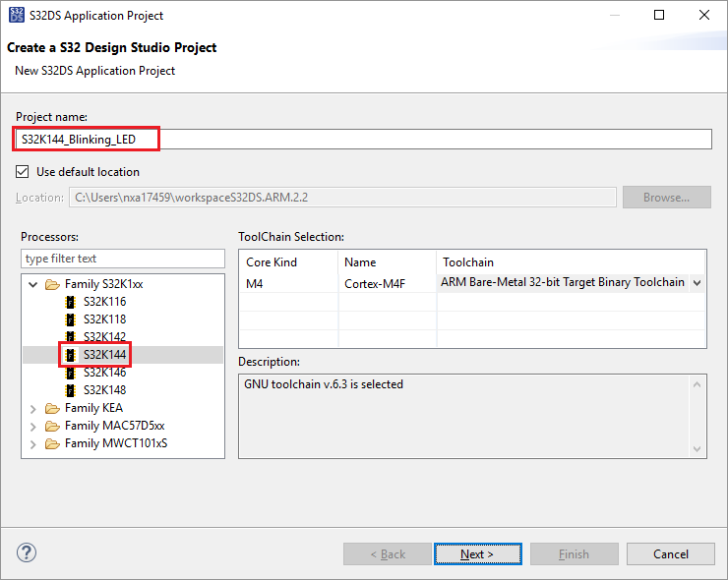Click the Core Kind column header
The width and height of the screenshot is (728, 580).
click(289, 262)
